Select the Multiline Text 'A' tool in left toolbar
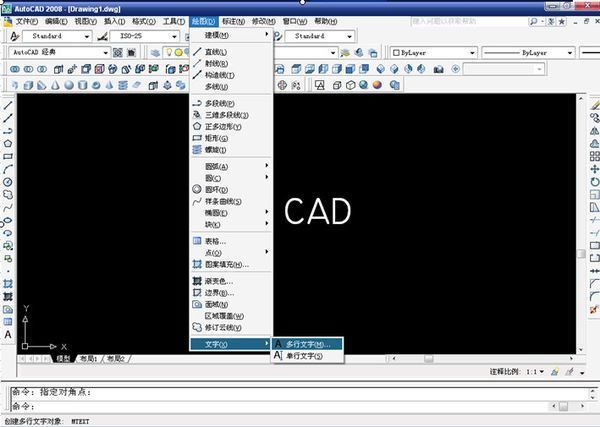Screen dimensions: 600x427 tap(8, 335)
